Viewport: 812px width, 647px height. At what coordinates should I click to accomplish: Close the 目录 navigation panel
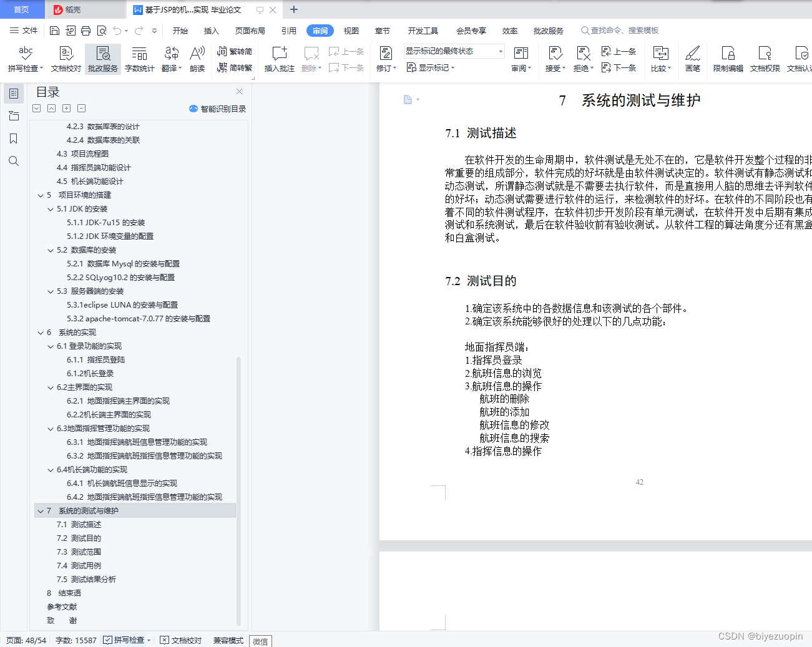[239, 91]
